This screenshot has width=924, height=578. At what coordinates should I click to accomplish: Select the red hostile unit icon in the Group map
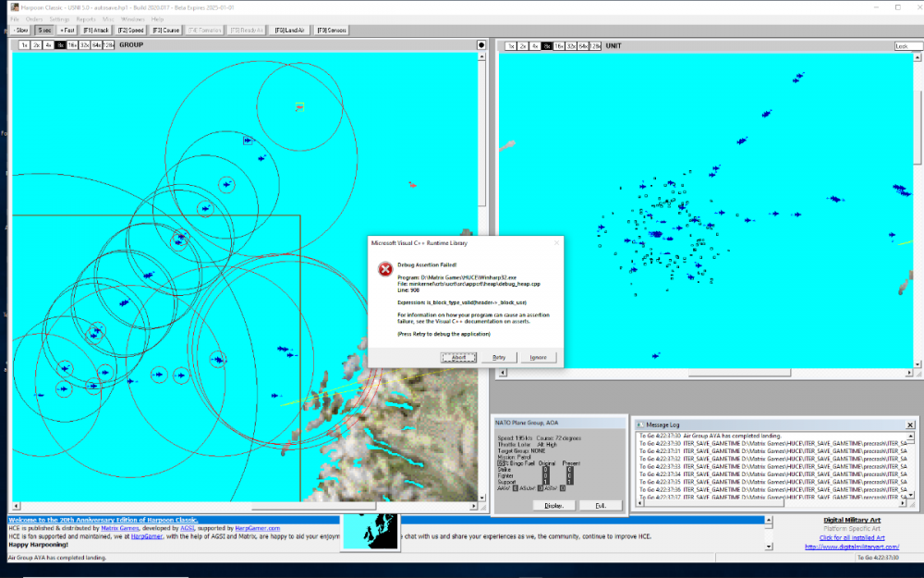[412, 185]
